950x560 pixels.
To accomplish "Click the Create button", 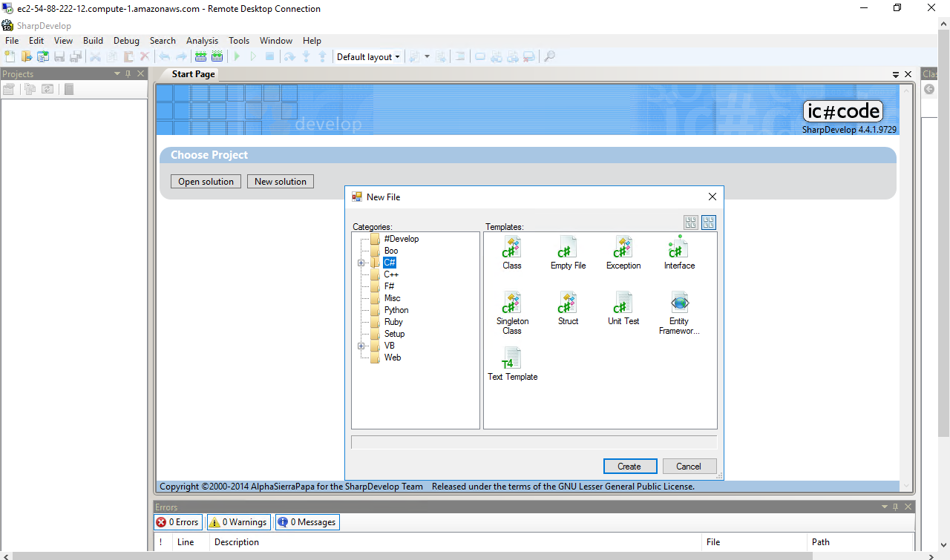I will click(x=629, y=467).
